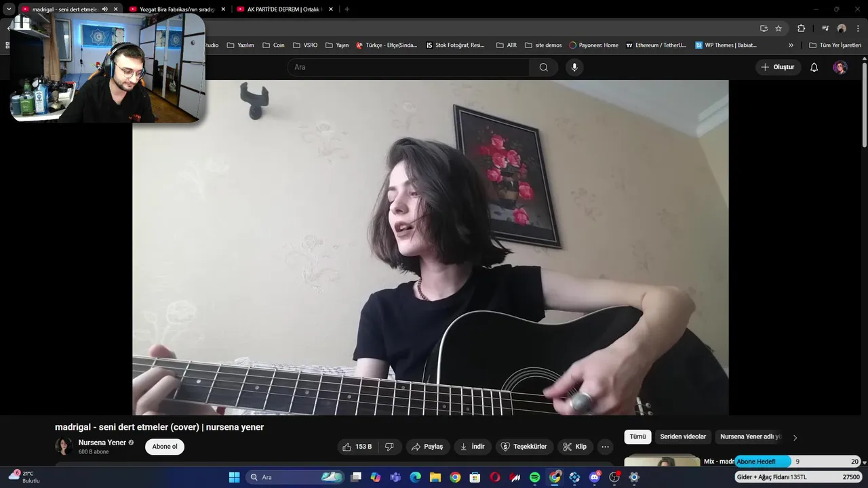868x488 pixels.
Task: Open Ethereum / TetherU bookmark
Action: pyautogui.click(x=656, y=45)
